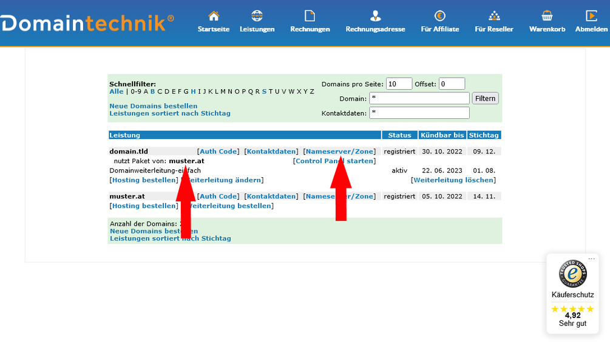Select the Kontaktdaten filter text box
Viewport: 610px width, 364px height.
click(x=419, y=113)
